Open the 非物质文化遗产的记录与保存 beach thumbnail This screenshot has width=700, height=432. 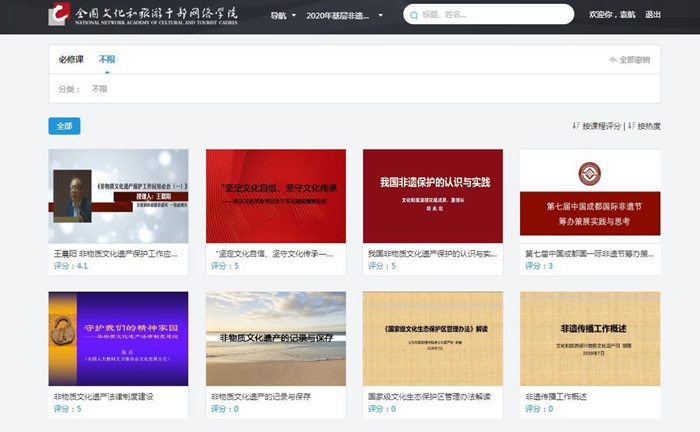[x=275, y=337]
